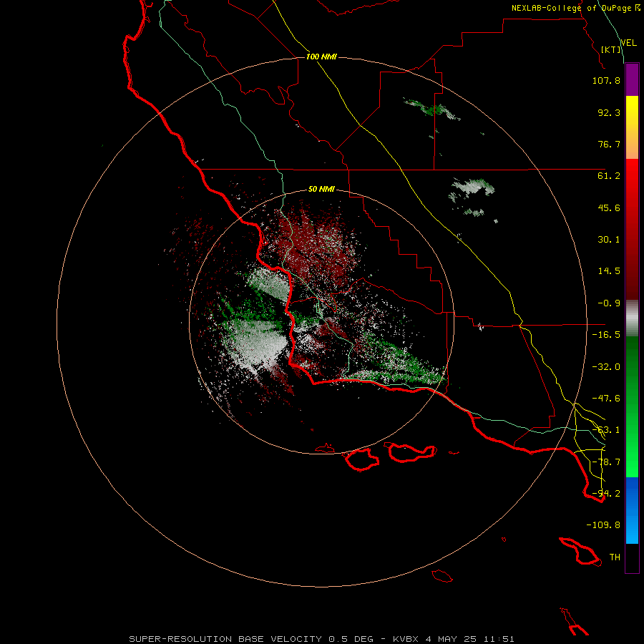644x644 pixels.
Task: Select the -32.0 scale value
Action: [606, 367]
